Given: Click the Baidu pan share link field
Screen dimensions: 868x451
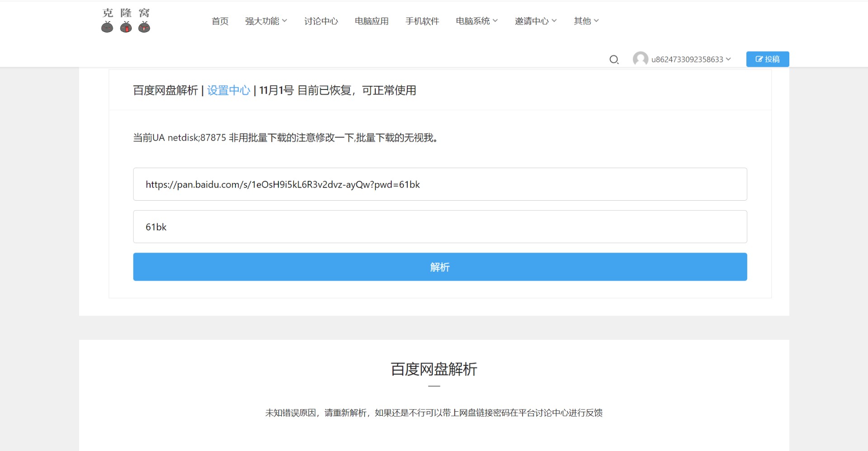Looking at the screenshot, I should point(440,184).
